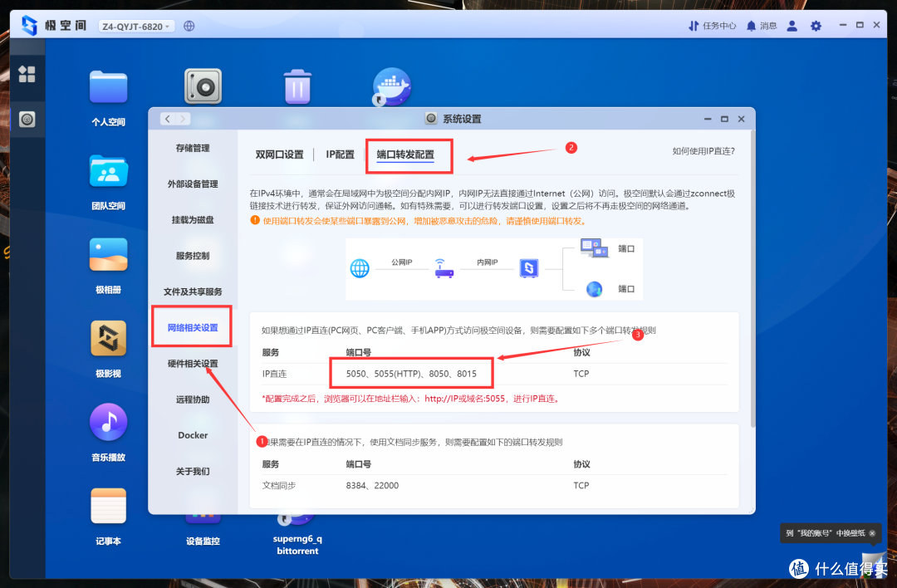897x588 pixels.
Task: Click the 极空间 logo
Action: click(53, 25)
